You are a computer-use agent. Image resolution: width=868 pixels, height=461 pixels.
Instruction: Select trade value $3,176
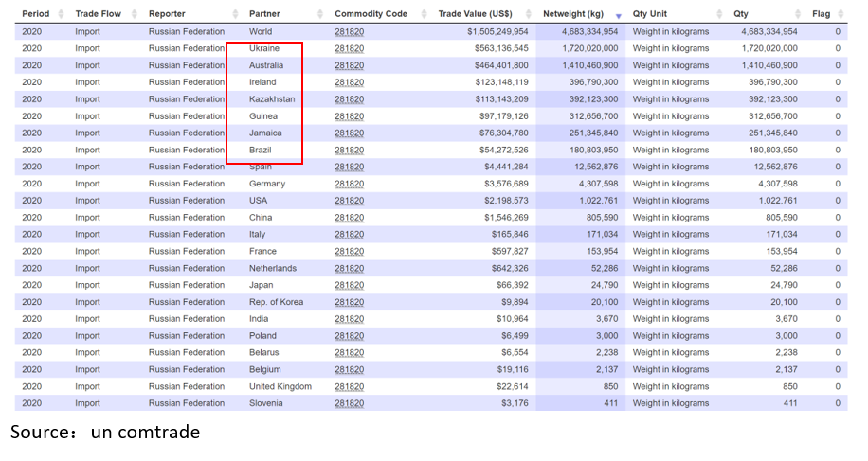[515, 403]
